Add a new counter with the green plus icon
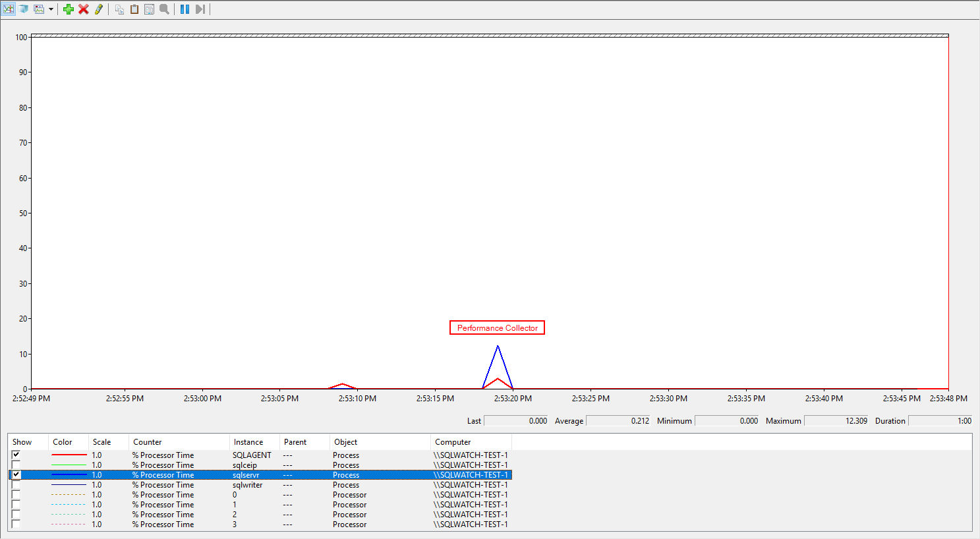The width and height of the screenshot is (980, 539). (69, 9)
